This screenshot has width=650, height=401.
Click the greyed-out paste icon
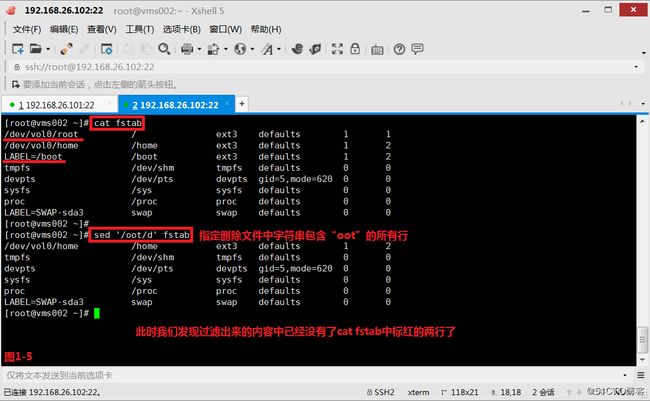[146, 49]
